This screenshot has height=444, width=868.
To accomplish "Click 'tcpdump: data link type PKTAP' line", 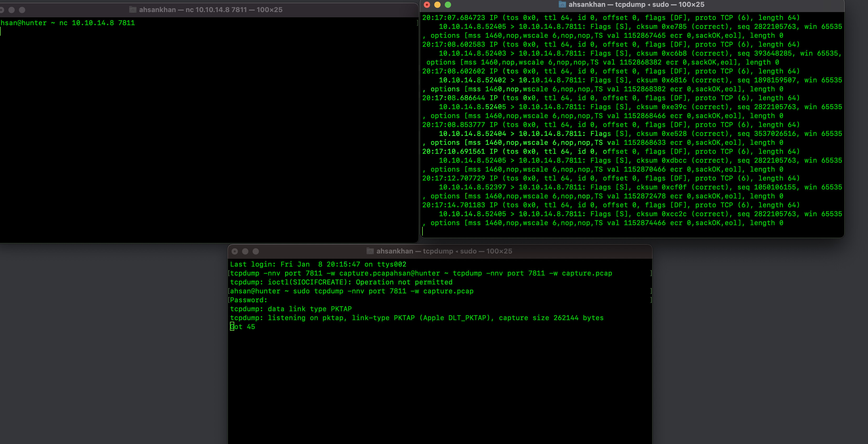I will pyautogui.click(x=291, y=309).
